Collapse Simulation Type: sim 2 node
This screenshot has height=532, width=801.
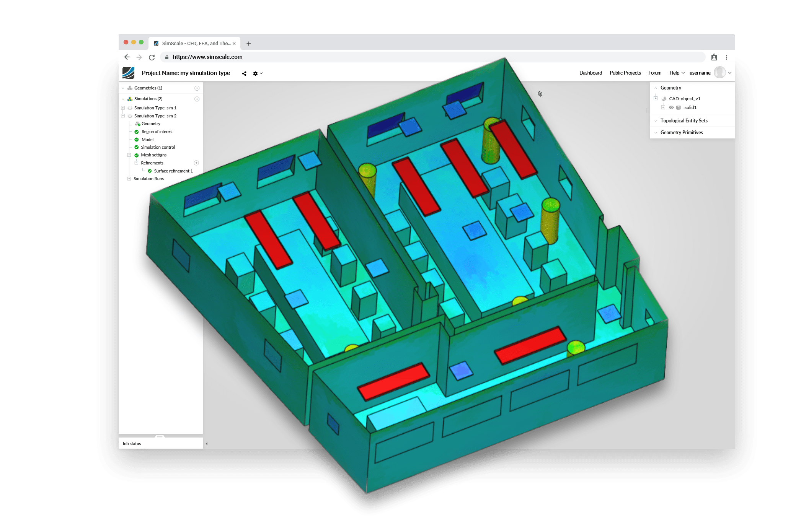[x=123, y=116]
